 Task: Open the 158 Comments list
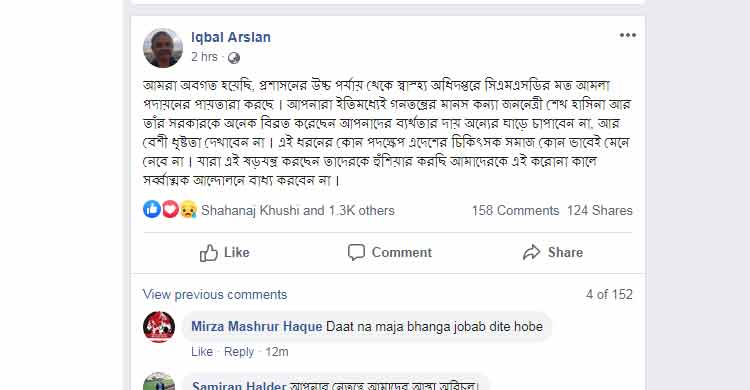[515, 211]
